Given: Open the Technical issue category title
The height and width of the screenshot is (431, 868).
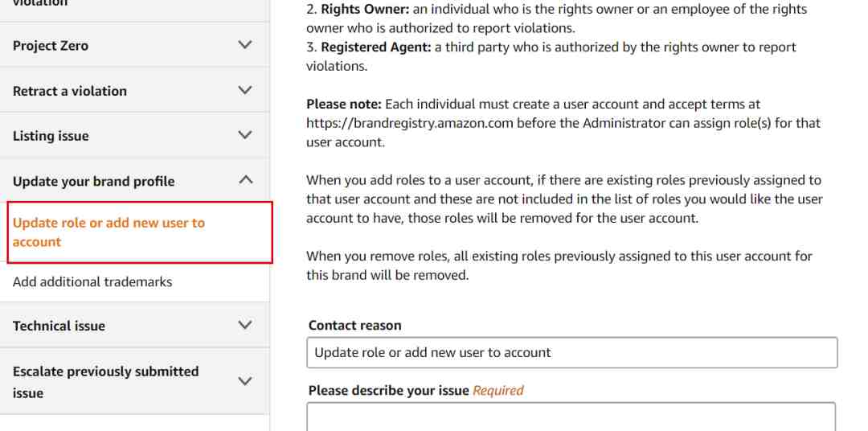Looking at the screenshot, I should coord(59,326).
